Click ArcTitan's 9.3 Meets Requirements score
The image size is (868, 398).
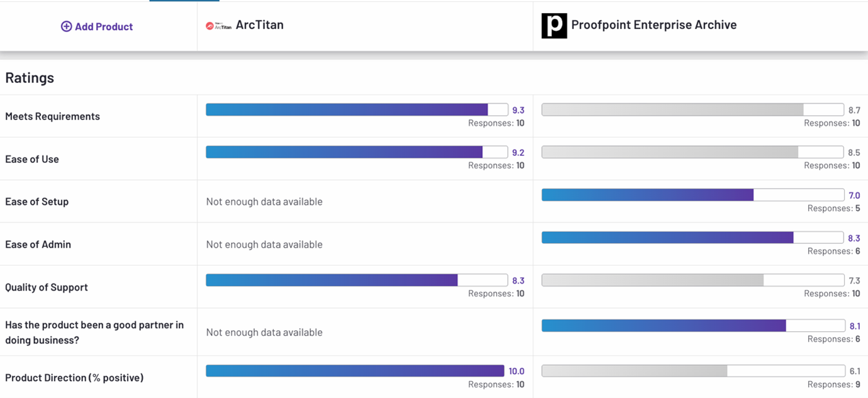(518, 110)
